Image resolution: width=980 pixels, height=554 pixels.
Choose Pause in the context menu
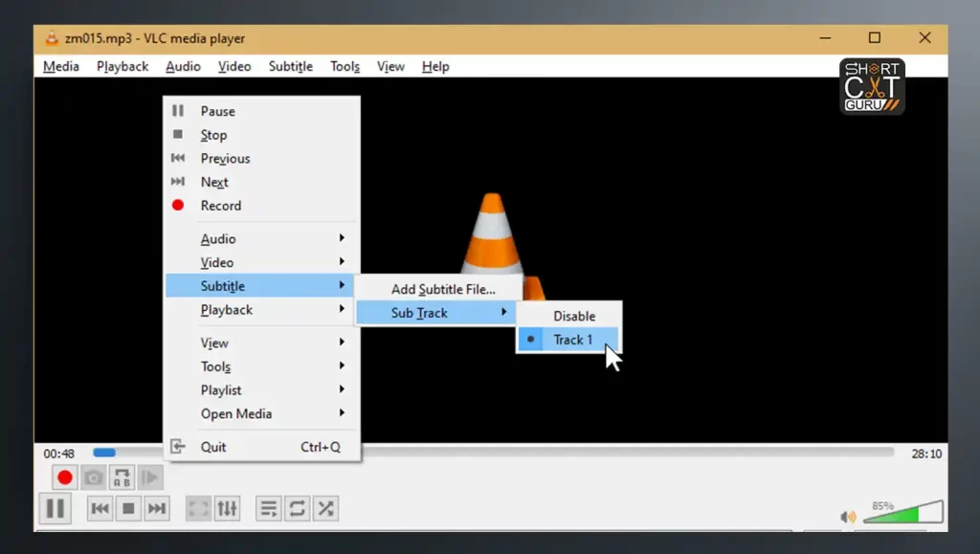click(x=262, y=111)
